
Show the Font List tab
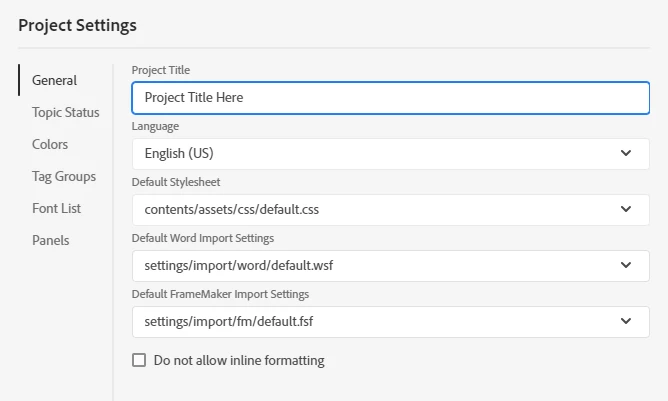[x=56, y=208]
